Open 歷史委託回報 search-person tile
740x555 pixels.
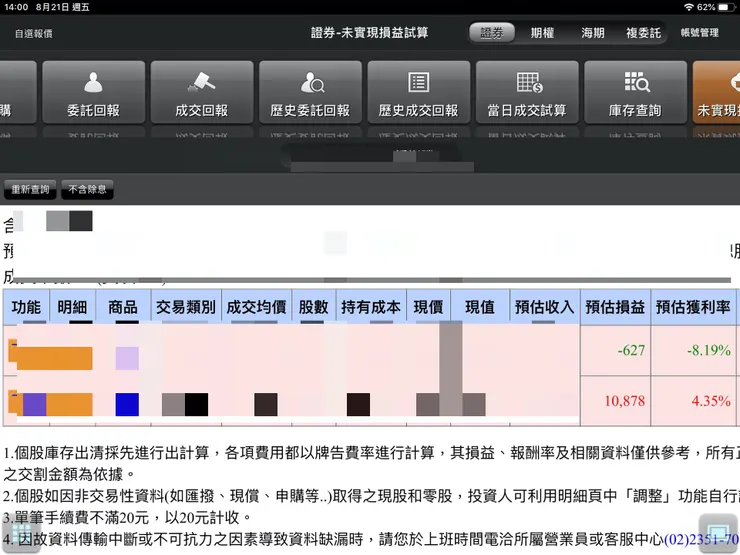(x=310, y=92)
